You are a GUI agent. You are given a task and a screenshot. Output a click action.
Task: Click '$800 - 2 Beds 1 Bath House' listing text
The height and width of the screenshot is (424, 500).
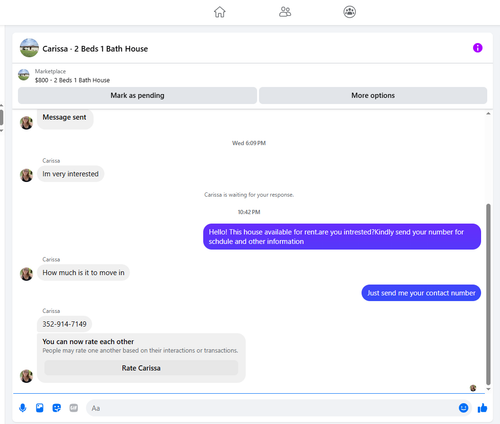72,80
